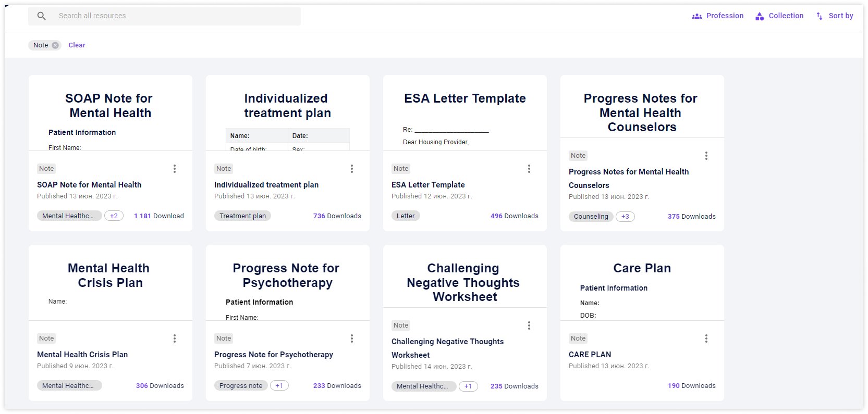The height and width of the screenshot is (414, 868).
Task: Click the Clear filters link
Action: tap(77, 45)
